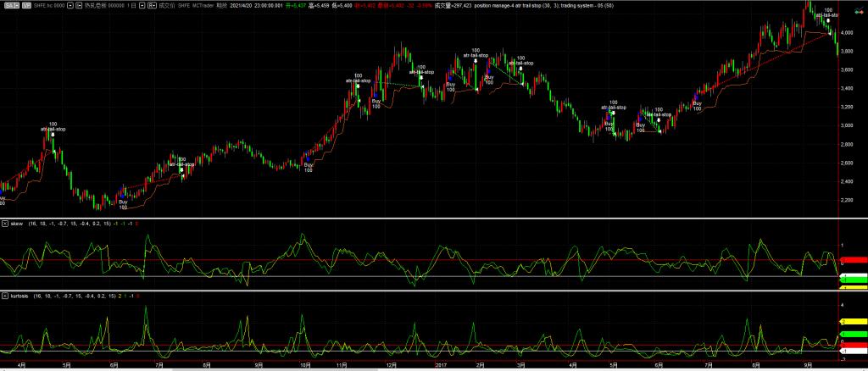Click the green value marker on the skew scale
This screenshot has height=371, width=868.
click(x=854, y=280)
